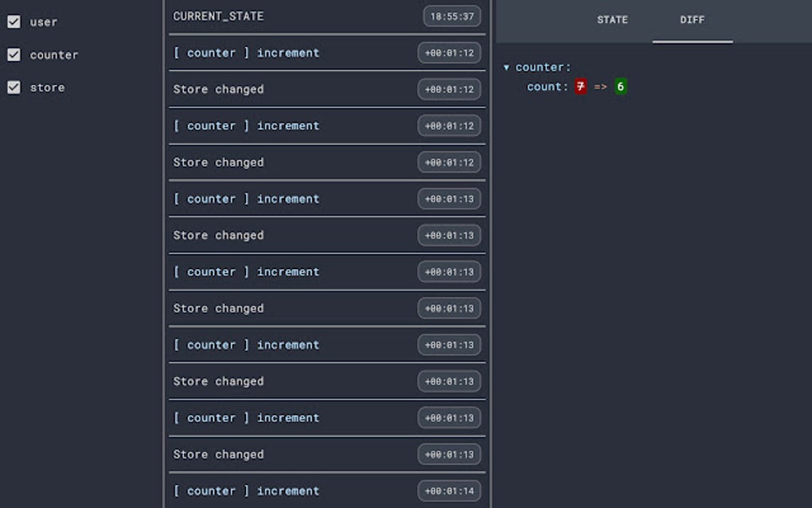Open the increment action logged at +00:01:14
The width and height of the screenshot is (812, 508).
coord(247,490)
